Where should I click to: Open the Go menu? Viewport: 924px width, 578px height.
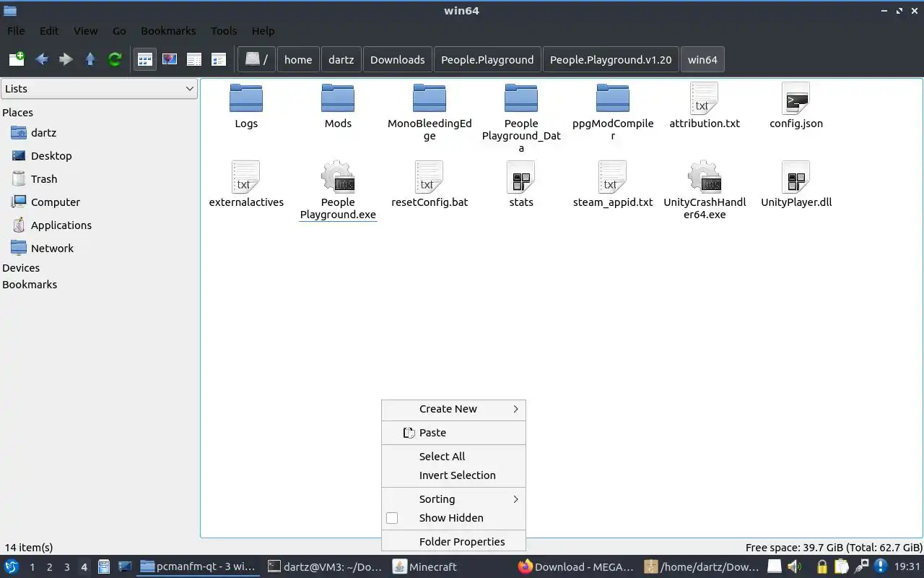(119, 31)
